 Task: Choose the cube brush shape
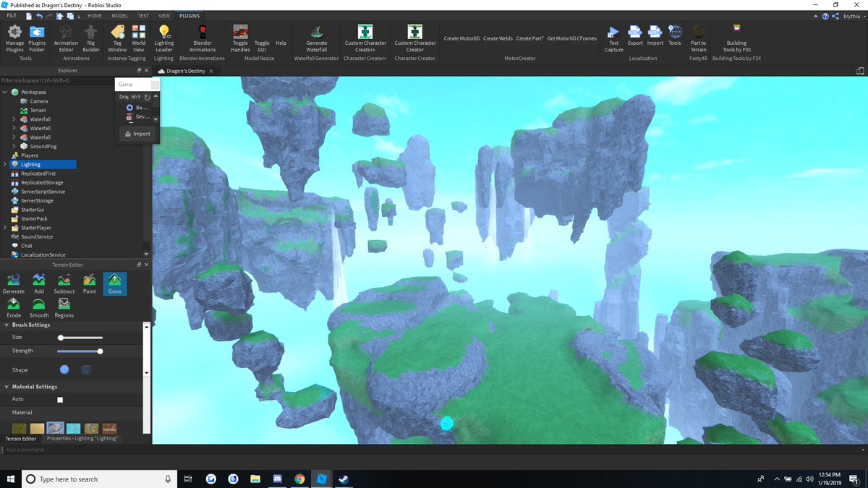coord(86,369)
